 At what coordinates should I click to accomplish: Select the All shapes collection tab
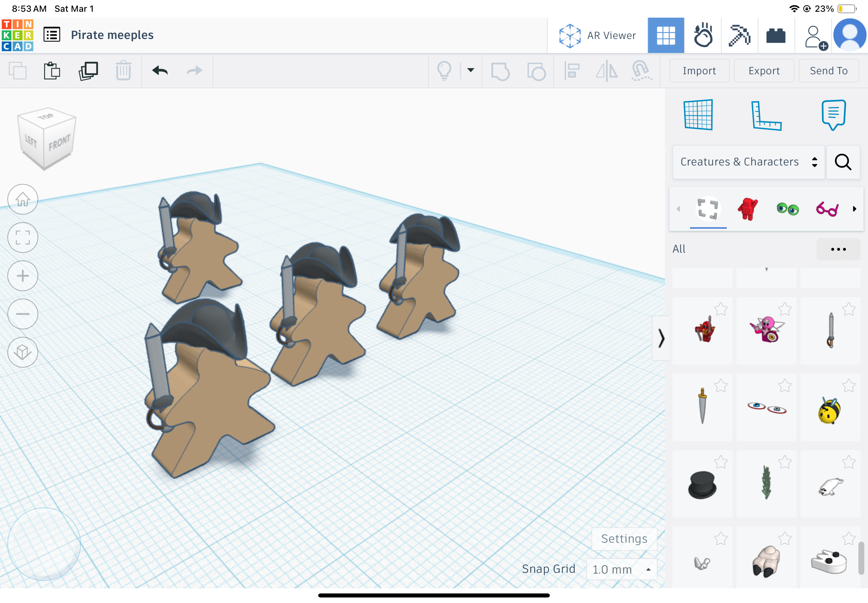pos(708,208)
